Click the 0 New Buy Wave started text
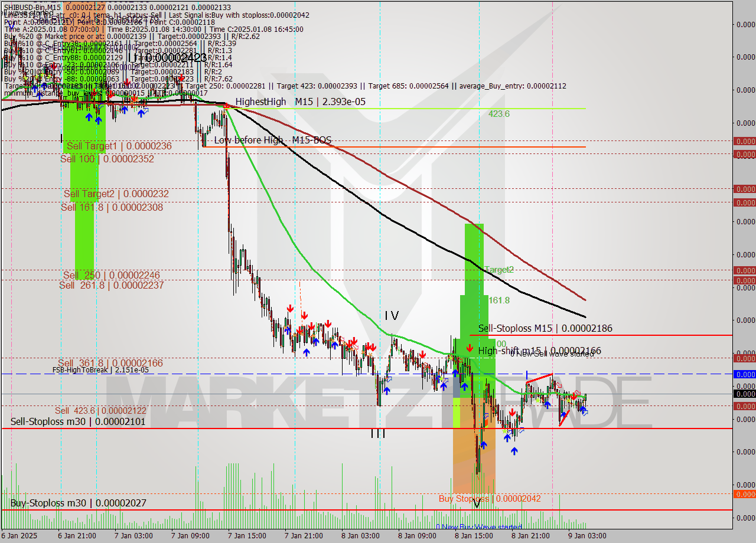 (479, 526)
